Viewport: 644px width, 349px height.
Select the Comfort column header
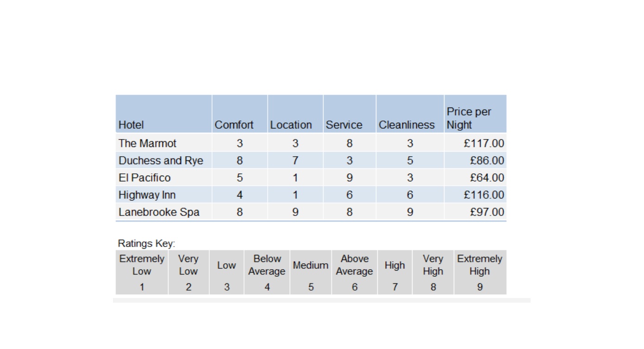pos(240,114)
